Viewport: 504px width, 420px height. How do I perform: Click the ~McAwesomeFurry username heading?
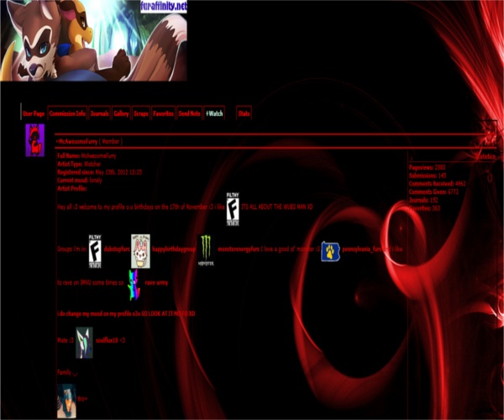(76, 141)
